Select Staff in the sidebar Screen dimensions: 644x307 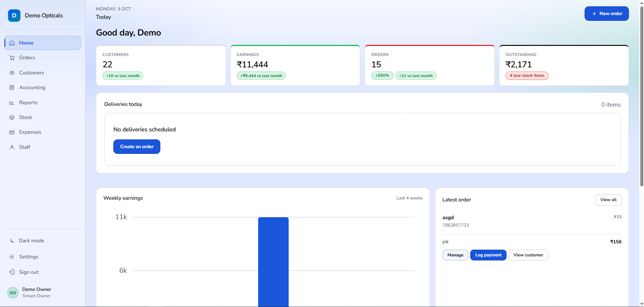click(43, 147)
